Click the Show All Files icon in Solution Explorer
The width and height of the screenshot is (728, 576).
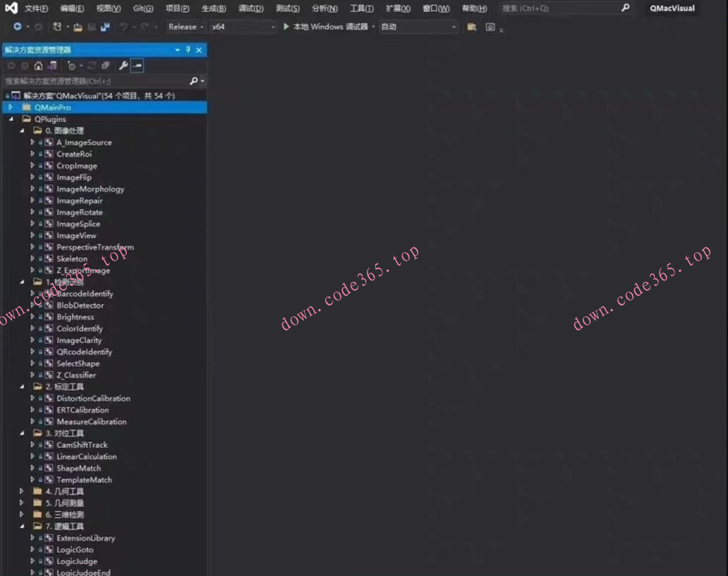coord(105,65)
